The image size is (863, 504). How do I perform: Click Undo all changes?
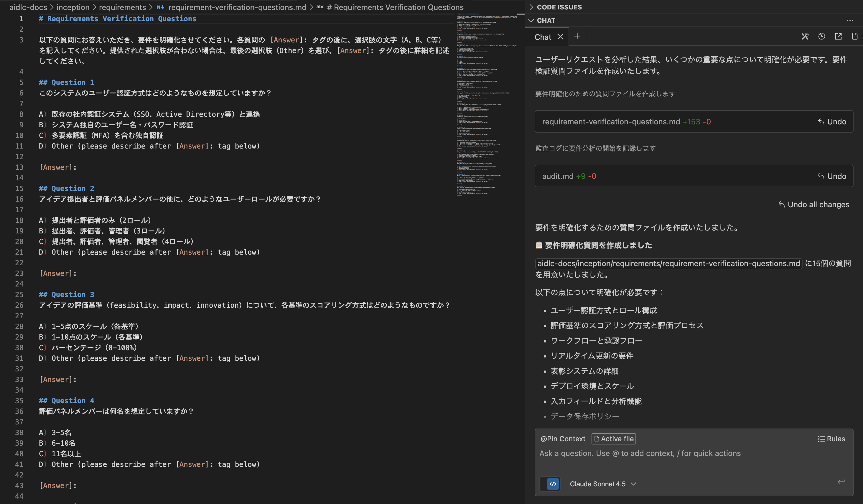(x=814, y=205)
